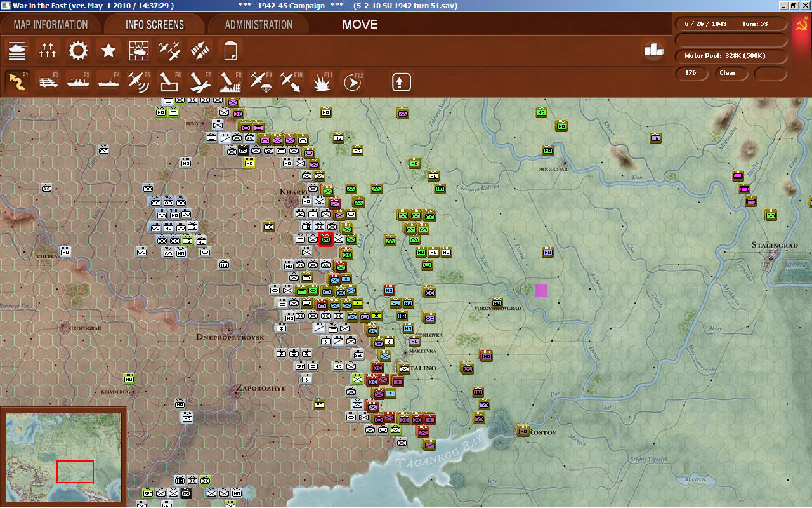812x508 pixels.
Task: Open the document report icon
Action: pyautogui.click(x=230, y=50)
